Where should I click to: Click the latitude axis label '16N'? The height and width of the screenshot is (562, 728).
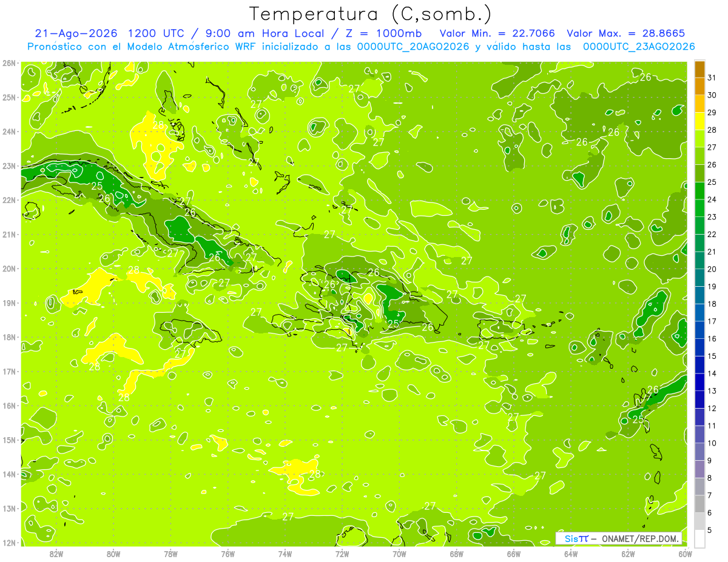[x=9, y=406]
